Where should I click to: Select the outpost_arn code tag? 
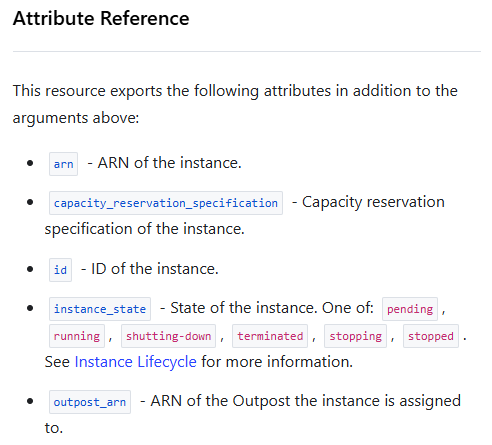[90, 402]
